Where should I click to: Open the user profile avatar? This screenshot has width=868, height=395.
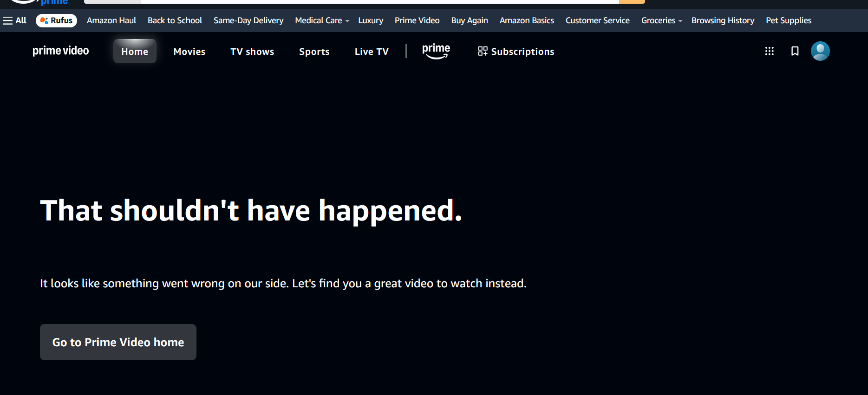(x=820, y=51)
